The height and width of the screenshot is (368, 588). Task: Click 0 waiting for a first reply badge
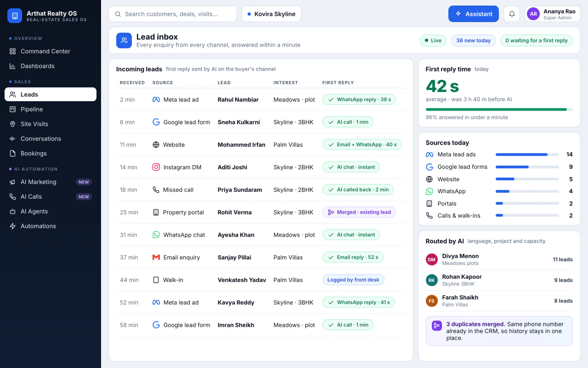tap(536, 40)
